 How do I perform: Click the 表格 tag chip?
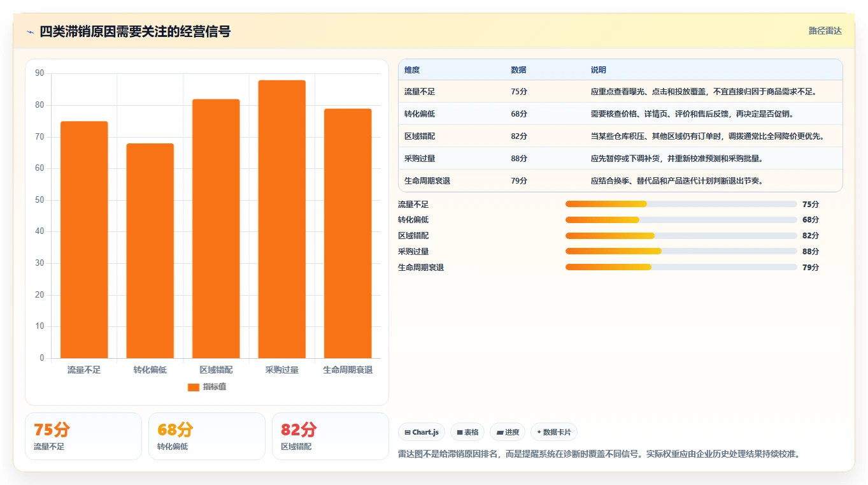(467, 432)
